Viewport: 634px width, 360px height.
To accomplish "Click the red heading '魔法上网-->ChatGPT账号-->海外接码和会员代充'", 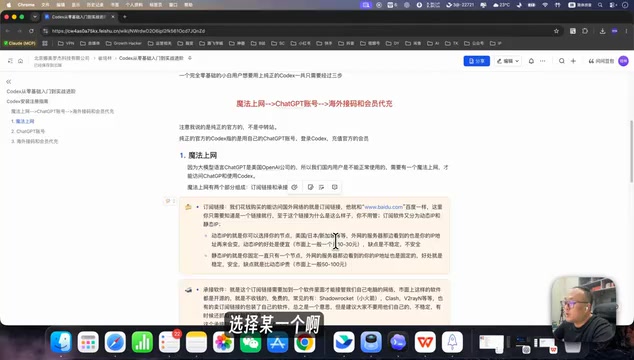I will pos(314,104).
